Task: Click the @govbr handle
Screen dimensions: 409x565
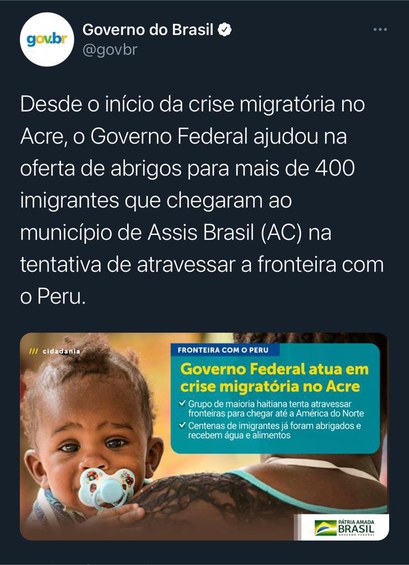Action: click(x=110, y=50)
